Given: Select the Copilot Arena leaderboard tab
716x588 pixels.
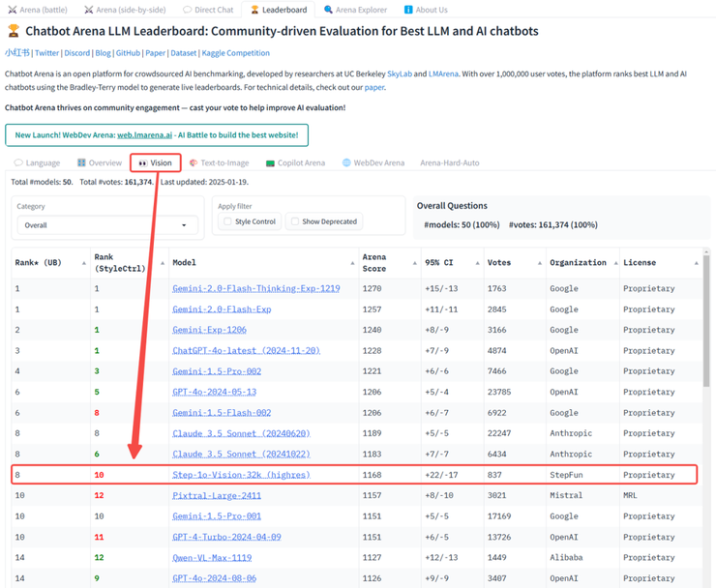Looking at the screenshot, I should (x=295, y=162).
